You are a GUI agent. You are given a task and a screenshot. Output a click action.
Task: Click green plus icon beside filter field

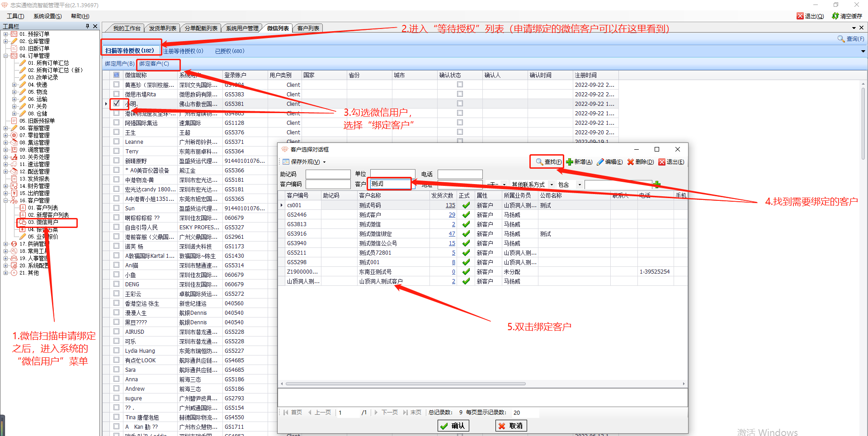coord(657,184)
